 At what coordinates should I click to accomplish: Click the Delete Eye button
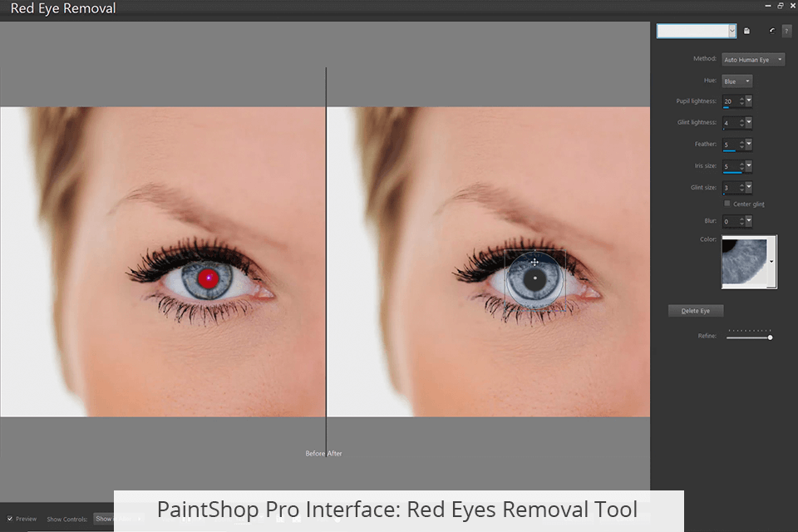[696, 311]
